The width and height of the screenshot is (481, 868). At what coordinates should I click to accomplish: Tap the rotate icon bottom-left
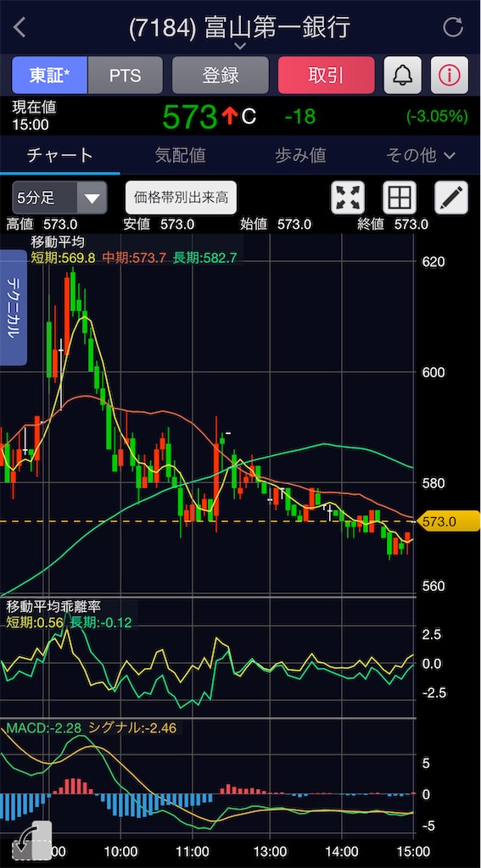coord(31,842)
